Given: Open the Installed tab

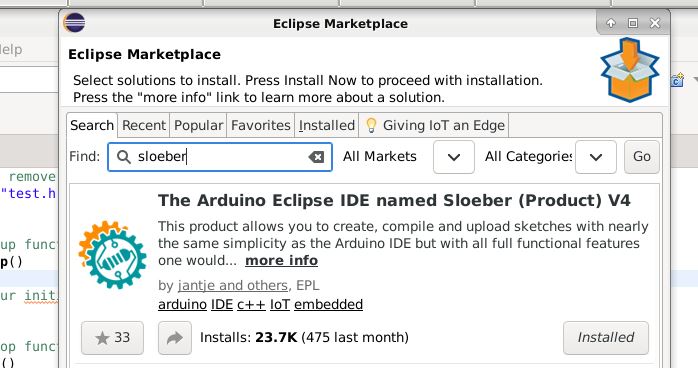Looking at the screenshot, I should 327,125.
